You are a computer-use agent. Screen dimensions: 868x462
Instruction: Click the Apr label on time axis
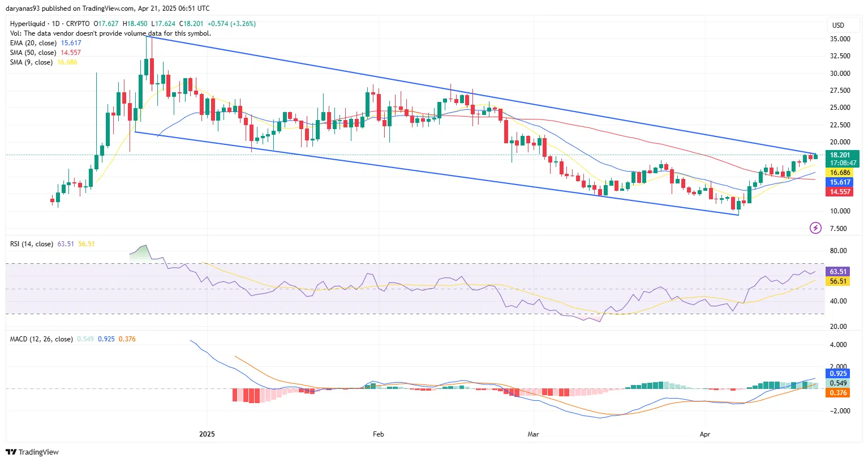(704, 434)
